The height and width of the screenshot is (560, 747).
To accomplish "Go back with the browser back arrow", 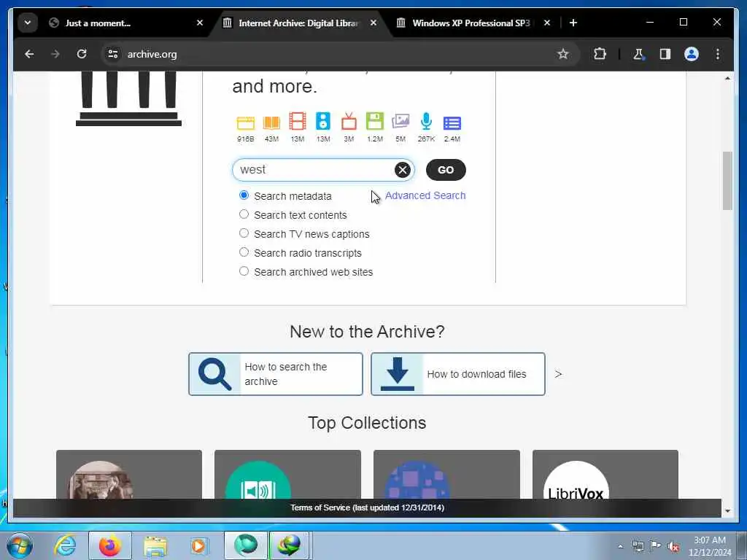I will point(29,54).
